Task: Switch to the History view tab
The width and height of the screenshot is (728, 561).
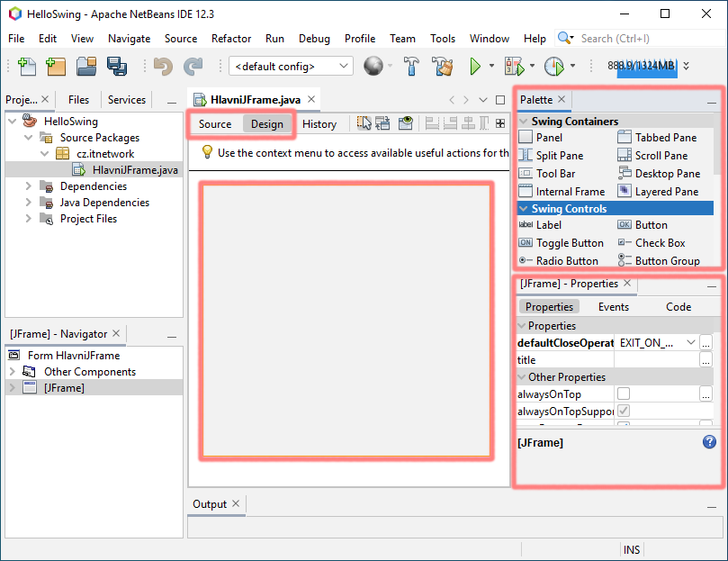Action: pos(319,124)
